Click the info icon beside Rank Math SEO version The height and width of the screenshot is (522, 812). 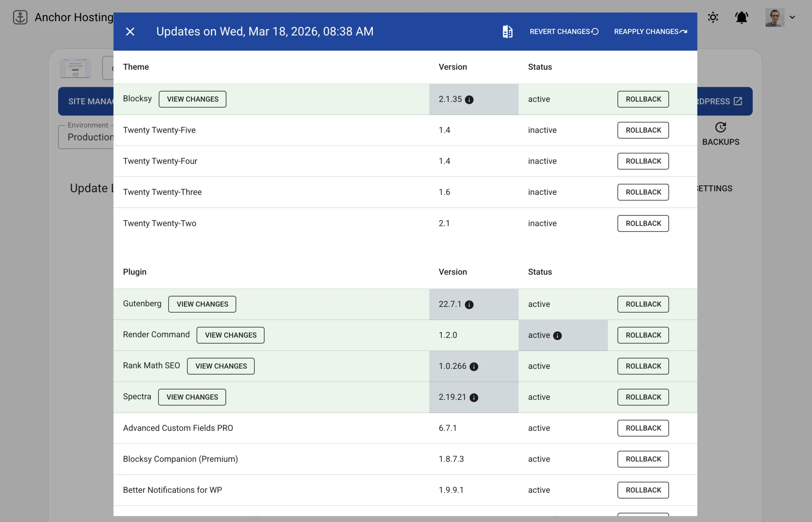(x=474, y=367)
